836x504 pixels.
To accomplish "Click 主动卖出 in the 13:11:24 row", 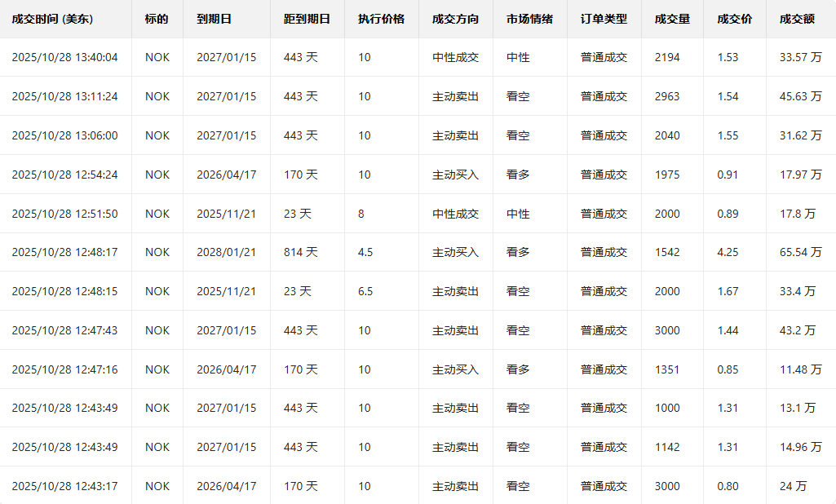I will click(455, 96).
